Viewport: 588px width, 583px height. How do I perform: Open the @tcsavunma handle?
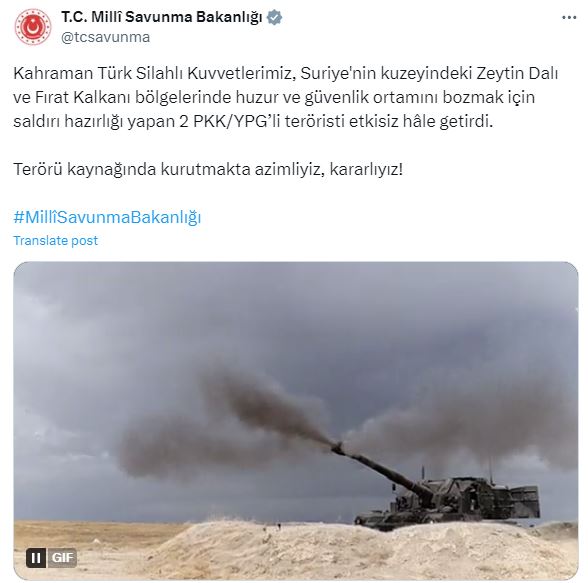click(105, 37)
